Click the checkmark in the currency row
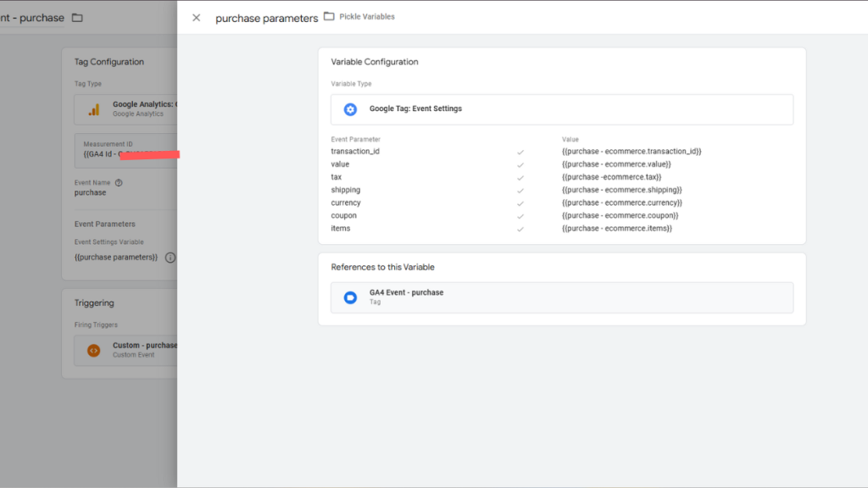Viewport: 868px width, 488px height. (520, 203)
